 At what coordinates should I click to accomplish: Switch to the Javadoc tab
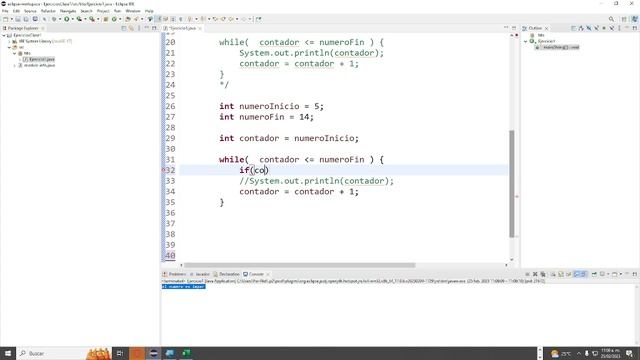pyautogui.click(x=199, y=274)
